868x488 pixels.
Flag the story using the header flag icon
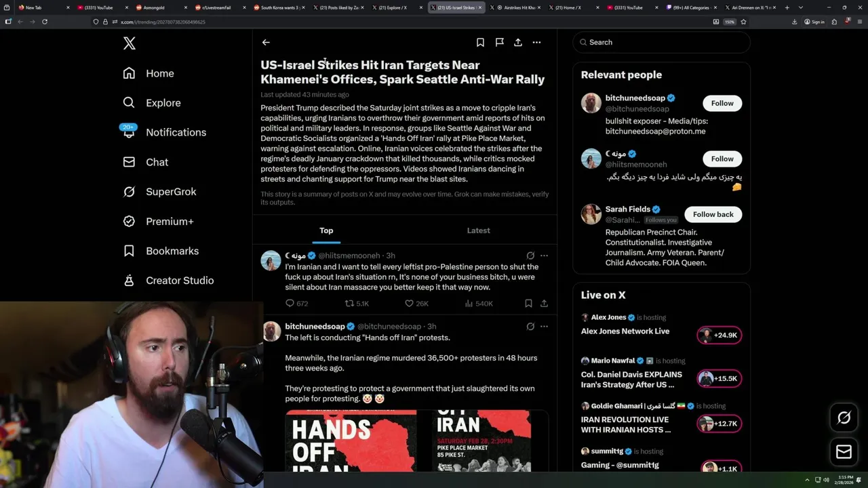[x=499, y=42]
